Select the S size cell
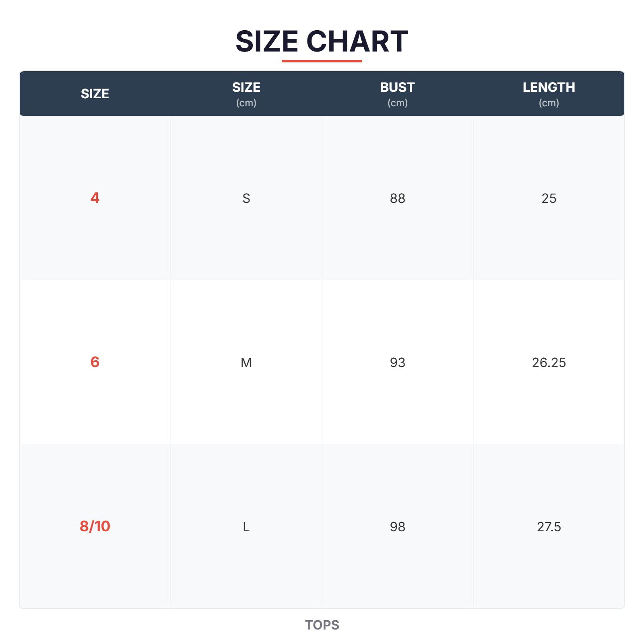The image size is (644, 644). point(246,198)
